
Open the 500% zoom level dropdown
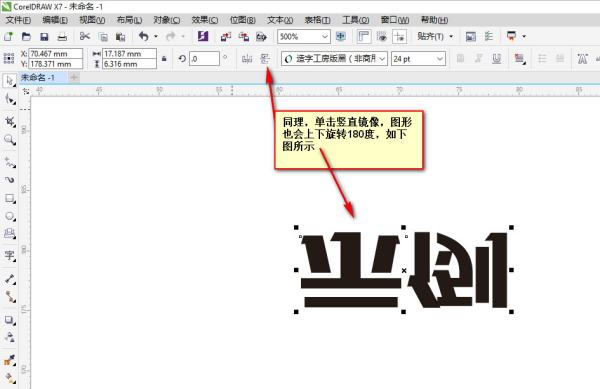(325, 37)
